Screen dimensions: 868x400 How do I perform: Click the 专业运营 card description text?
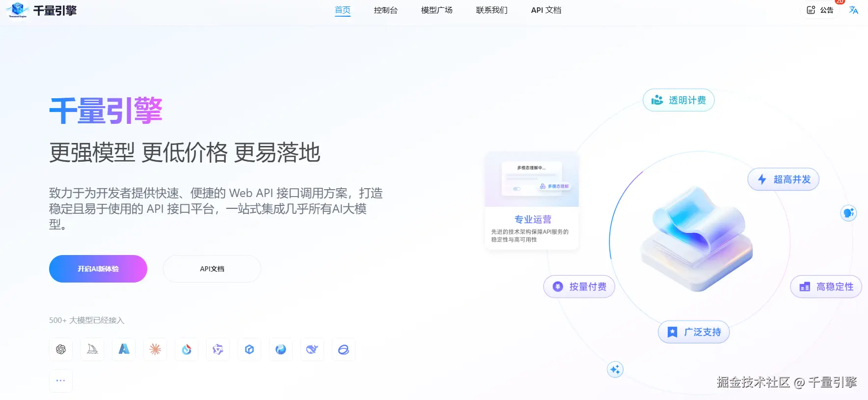(x=530, y=236)
